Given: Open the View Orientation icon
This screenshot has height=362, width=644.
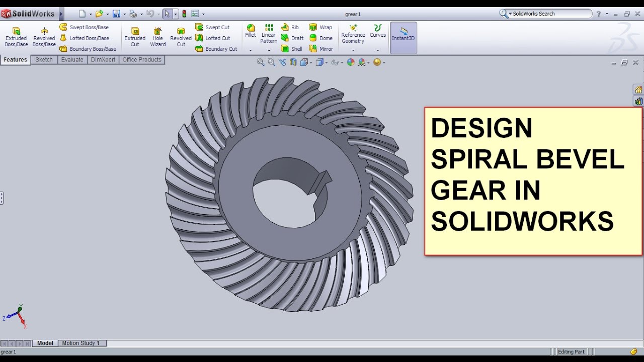Looking at the screenshot, I should [x=303, y=62].
